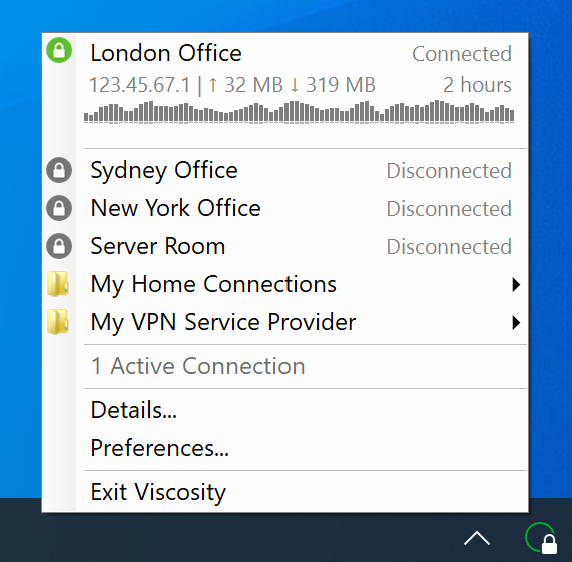Show hidden tray icons with the up chevron
The image size is (572, 562).
point(477,538)
